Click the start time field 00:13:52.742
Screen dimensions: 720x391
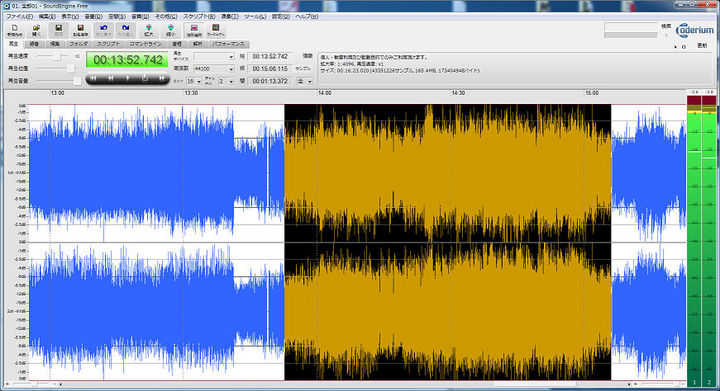pyautogui.click(x=270, y=56)
